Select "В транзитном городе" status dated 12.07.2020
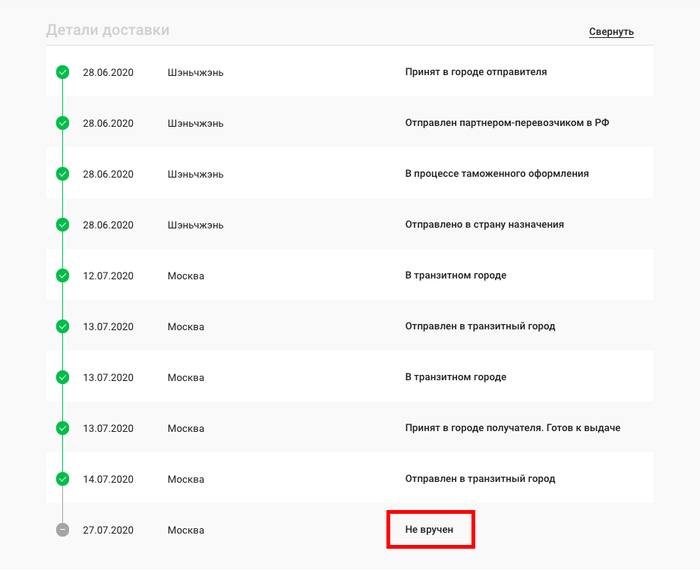Image resolution: width=700 pixels, height=570 pixels. (456, 275)
